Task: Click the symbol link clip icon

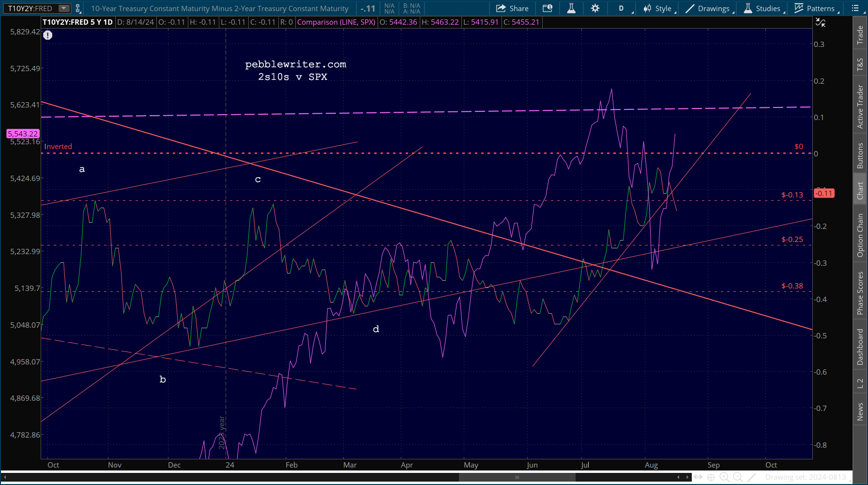Action: 77,8
